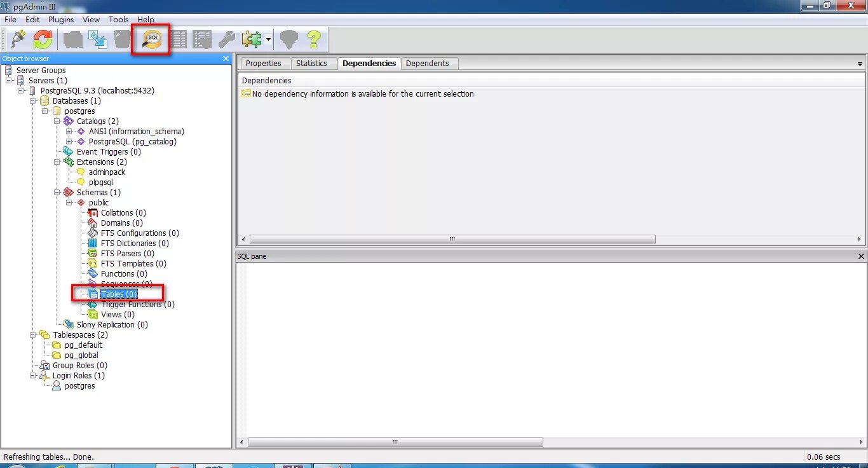Select the pg_global tablespace
This screenshot has height=468, width=868.
(81, 355)
